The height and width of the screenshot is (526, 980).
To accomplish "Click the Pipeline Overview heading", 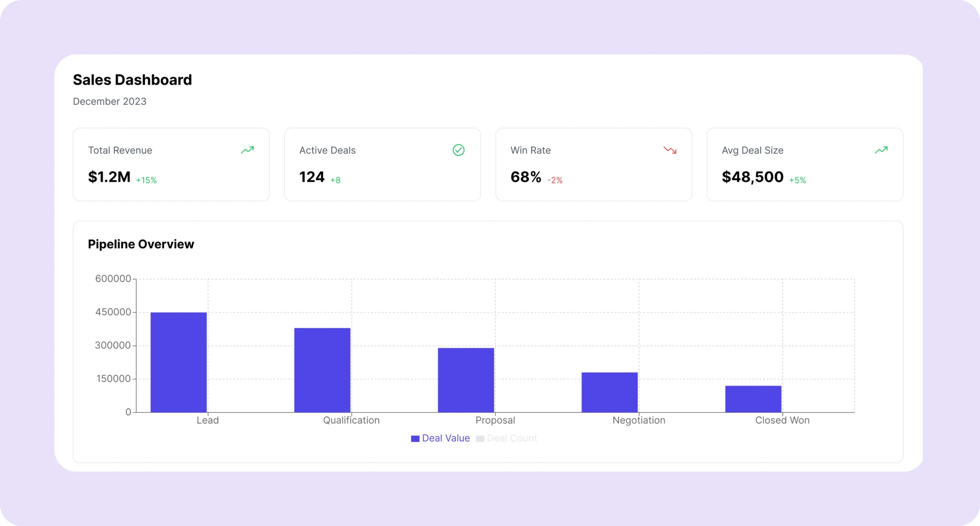I will point(141,244).
